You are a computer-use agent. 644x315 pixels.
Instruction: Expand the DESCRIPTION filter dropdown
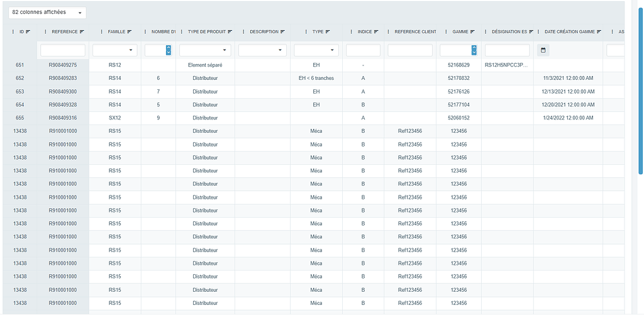click(280, 50)
